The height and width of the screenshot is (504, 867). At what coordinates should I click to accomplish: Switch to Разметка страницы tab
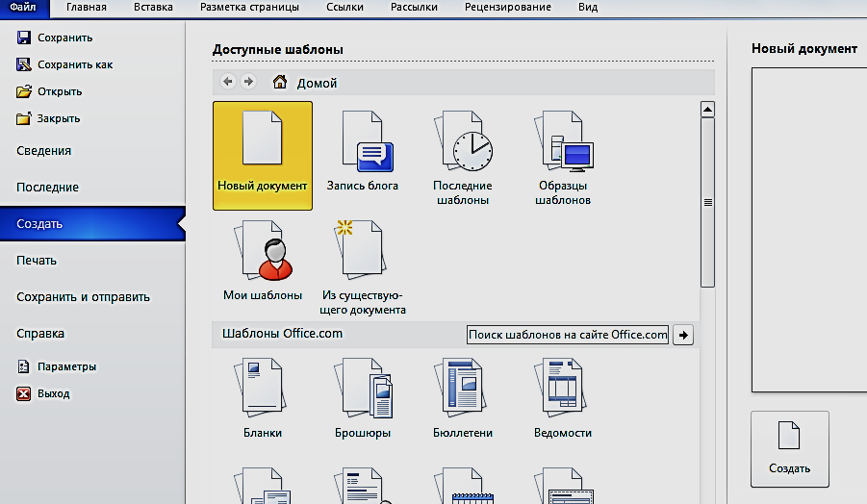(x=249, y=7)
